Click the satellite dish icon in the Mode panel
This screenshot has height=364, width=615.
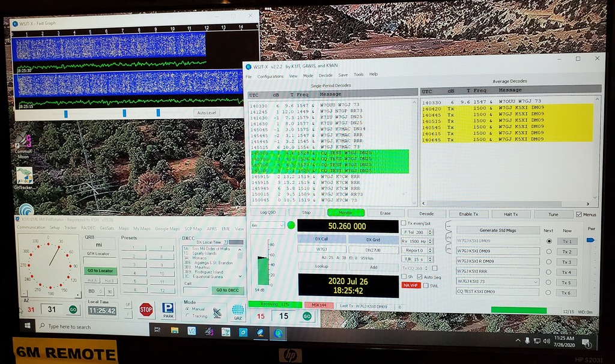217,312
